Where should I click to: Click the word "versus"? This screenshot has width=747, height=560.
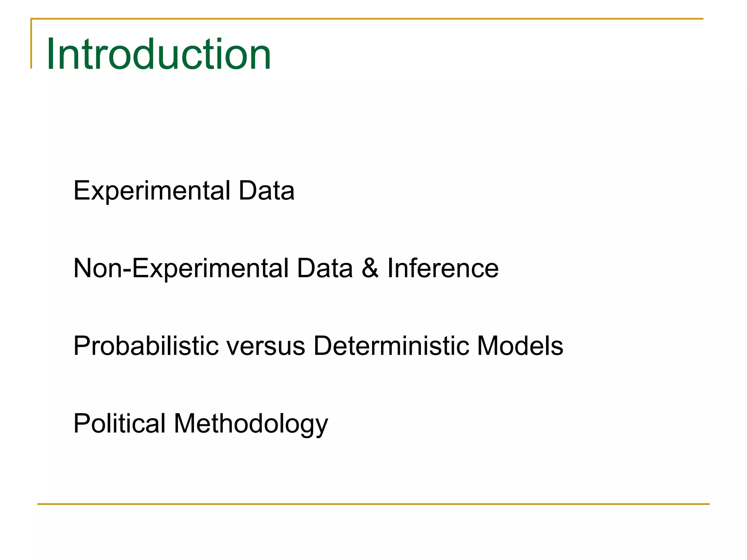coord(266,346)
